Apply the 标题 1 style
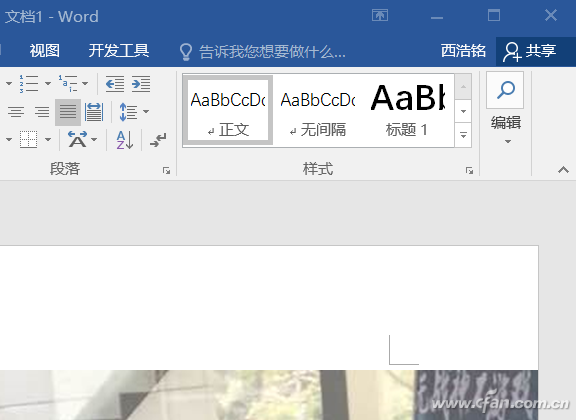Viewport: 576px width, 420px height. [407, 110]
